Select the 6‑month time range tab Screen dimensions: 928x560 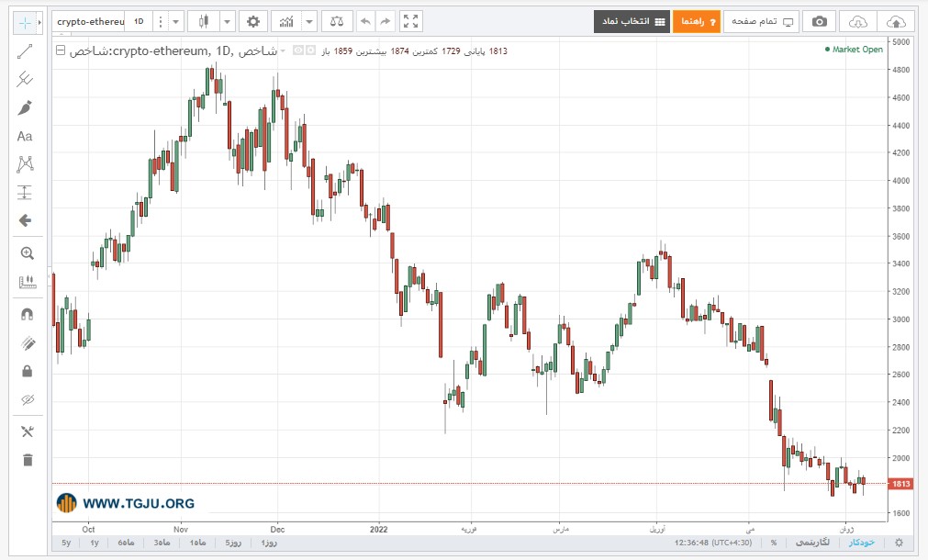point(126,543)
